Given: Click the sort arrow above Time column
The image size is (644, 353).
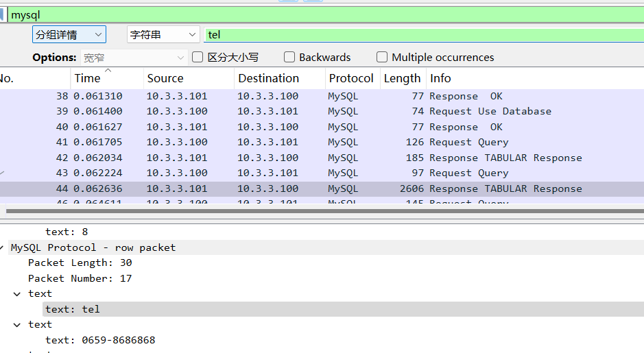Looking at the screenshot, I should coord(108,70).
